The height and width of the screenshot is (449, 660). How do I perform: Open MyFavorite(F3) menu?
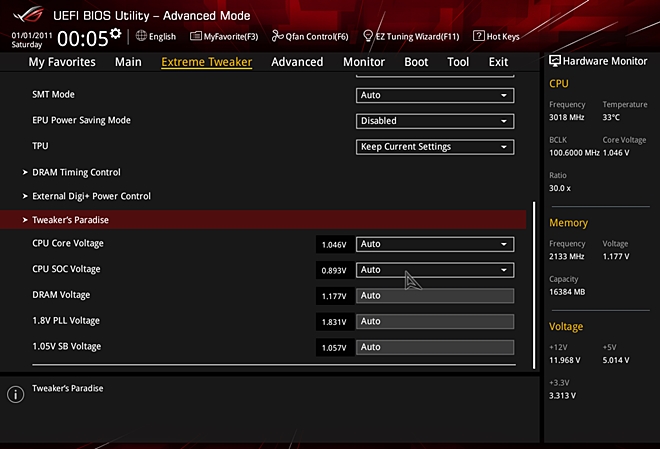click(224, 37)
